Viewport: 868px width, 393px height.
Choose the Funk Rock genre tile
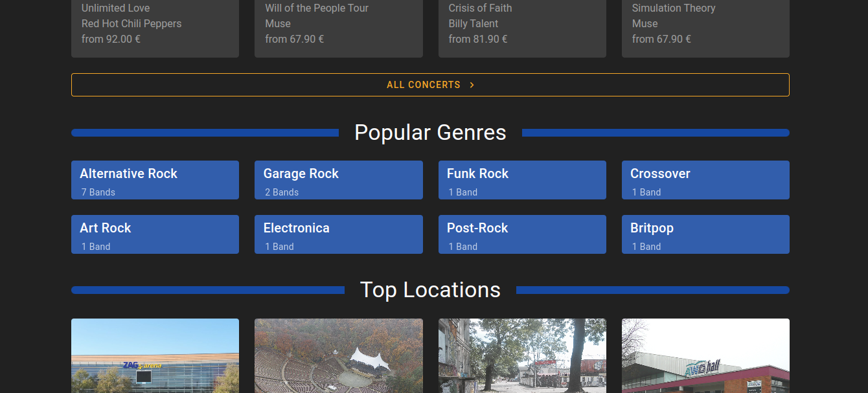[522, 180]
